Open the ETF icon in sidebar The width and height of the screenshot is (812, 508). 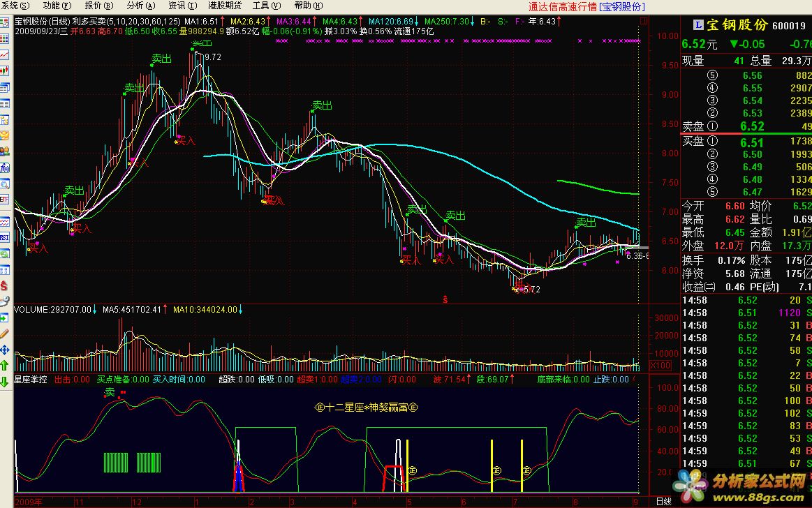[x=4, y=200]
